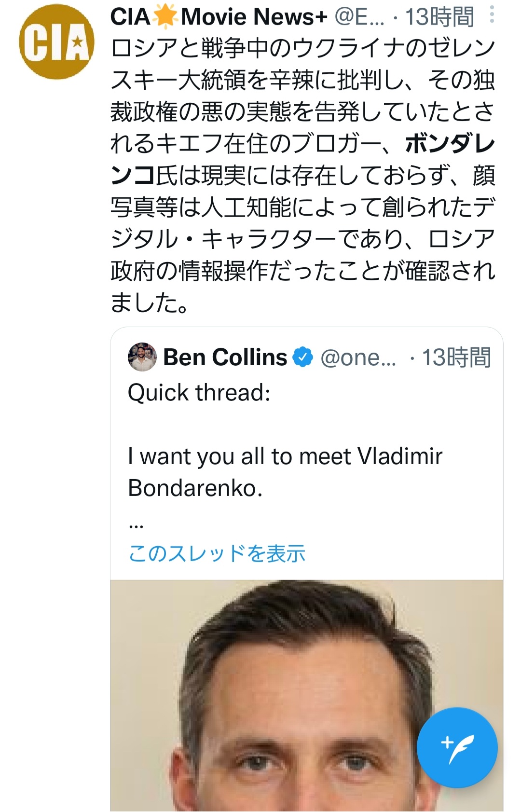Screen dimensions: 521x812
Task: Tap the truncated @E... handle
Action: 359,17
